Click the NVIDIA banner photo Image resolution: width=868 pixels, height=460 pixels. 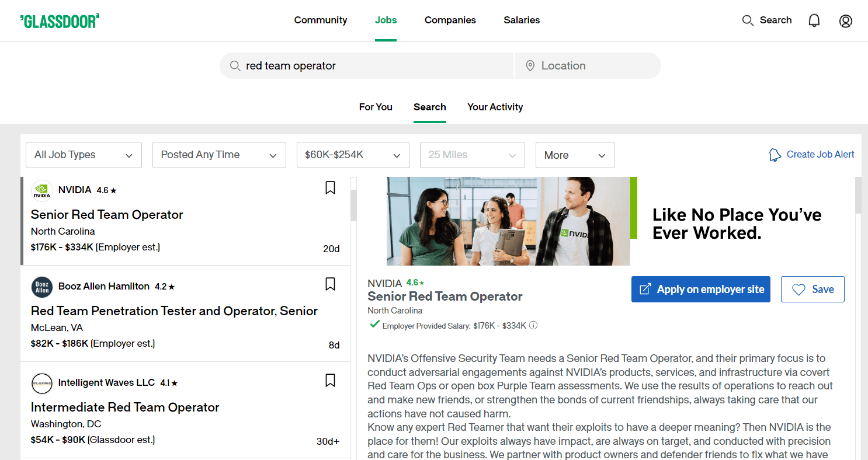pyautogui.click(x=508, y=221)
